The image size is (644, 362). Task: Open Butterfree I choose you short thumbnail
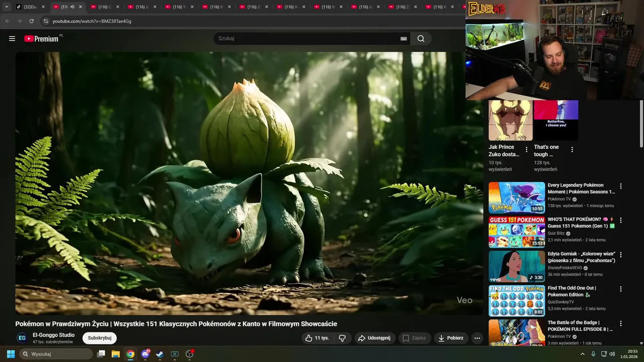coord(556,120)
